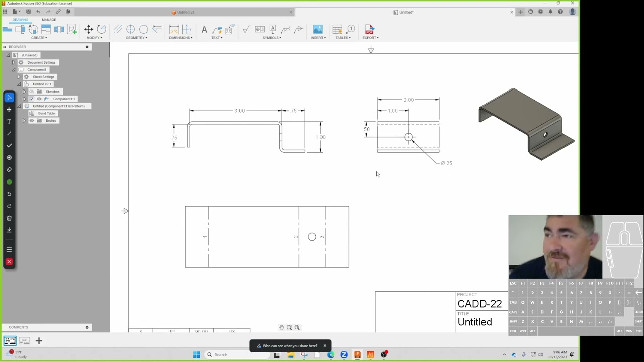Choose the Section View tool icon
The height and width of the screenshot is (362, 644).
33,30
